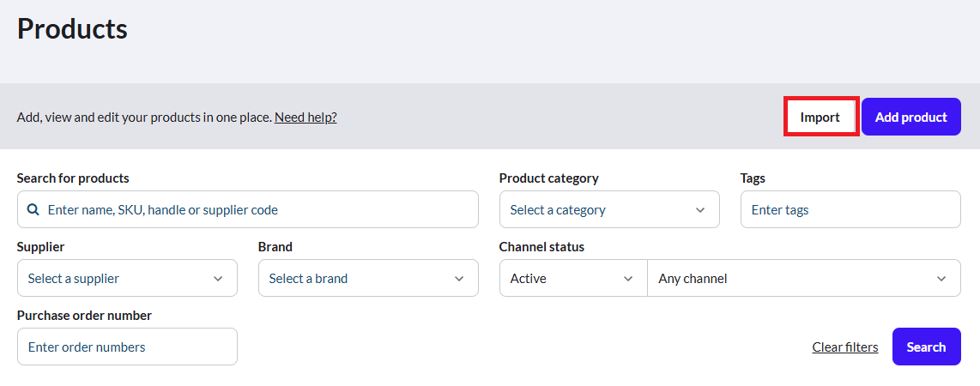The image size is (980, 386).
Task: Click the magnifying glass search icon
Action: [33, 209]
